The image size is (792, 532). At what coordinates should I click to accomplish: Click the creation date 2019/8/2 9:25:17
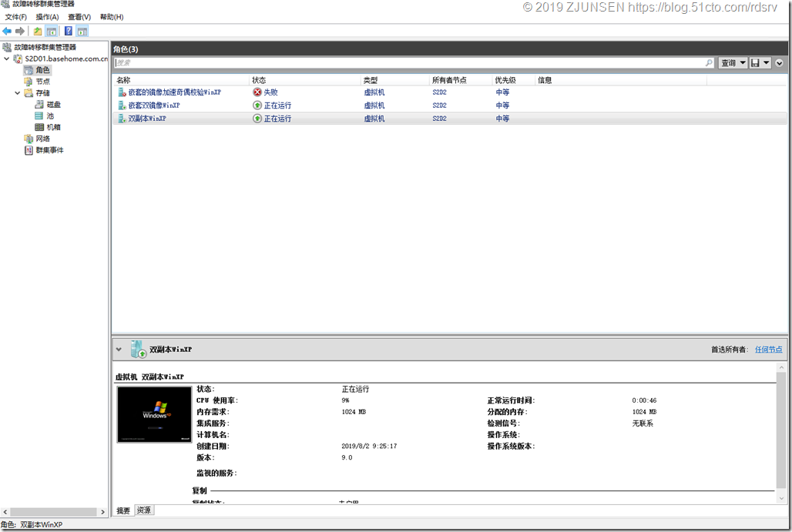click(369, 447)
